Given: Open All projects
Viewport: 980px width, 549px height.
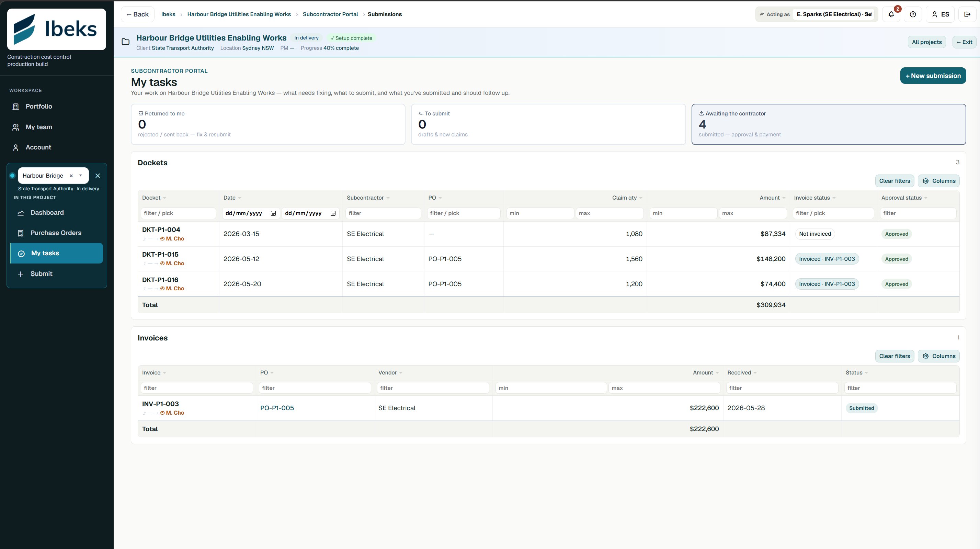Looking at the screenshot, I should click(x=926, y=42).
